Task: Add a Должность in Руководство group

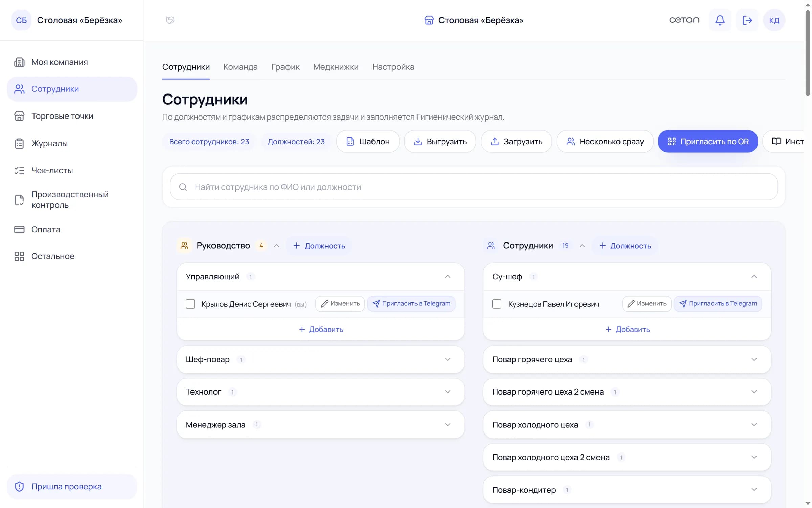Action: [319, 246]
